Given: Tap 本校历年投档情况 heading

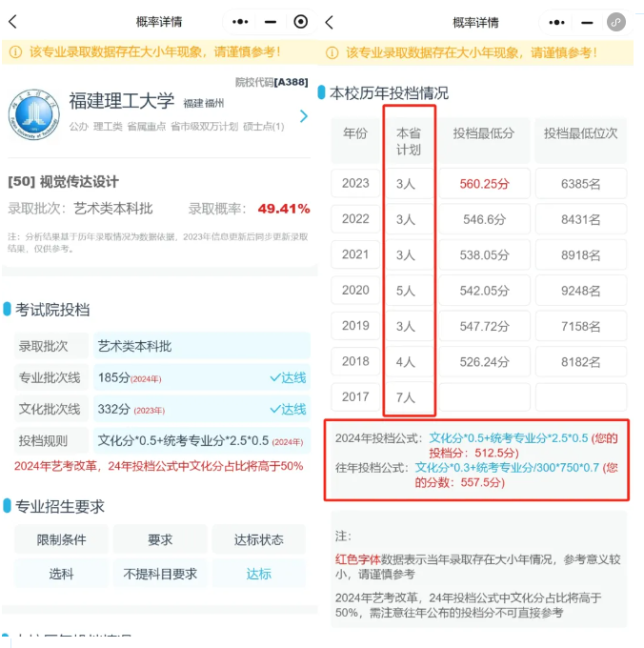Looking at the screenshot, I should 389,93.
